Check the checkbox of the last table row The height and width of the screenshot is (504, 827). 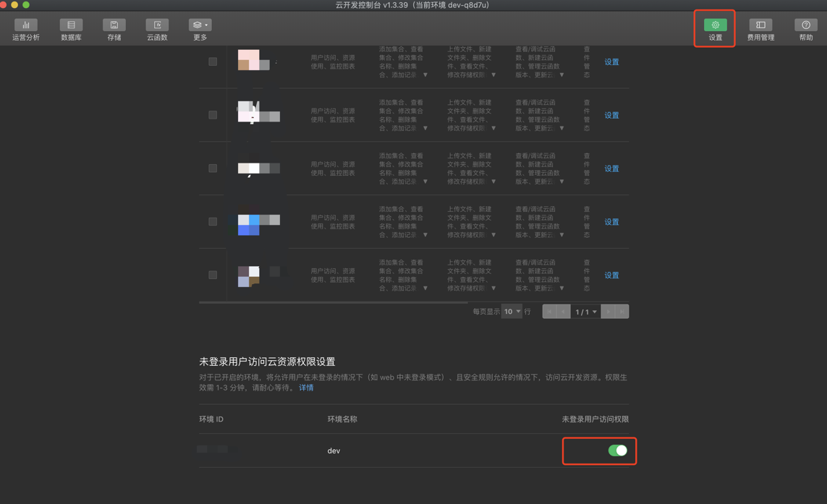tap(212, 275)
